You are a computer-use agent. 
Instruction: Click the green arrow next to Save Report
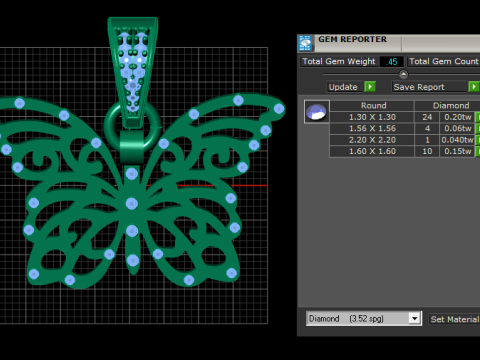coord(474,87)
